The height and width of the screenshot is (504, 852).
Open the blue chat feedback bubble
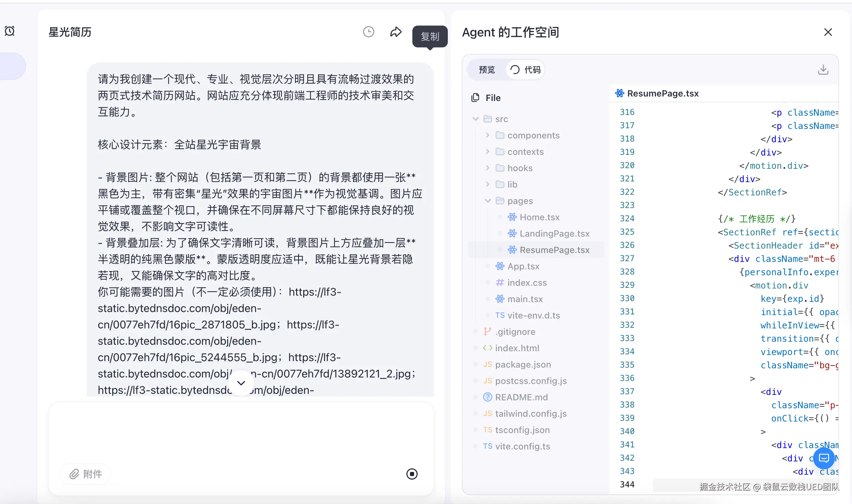824,458
